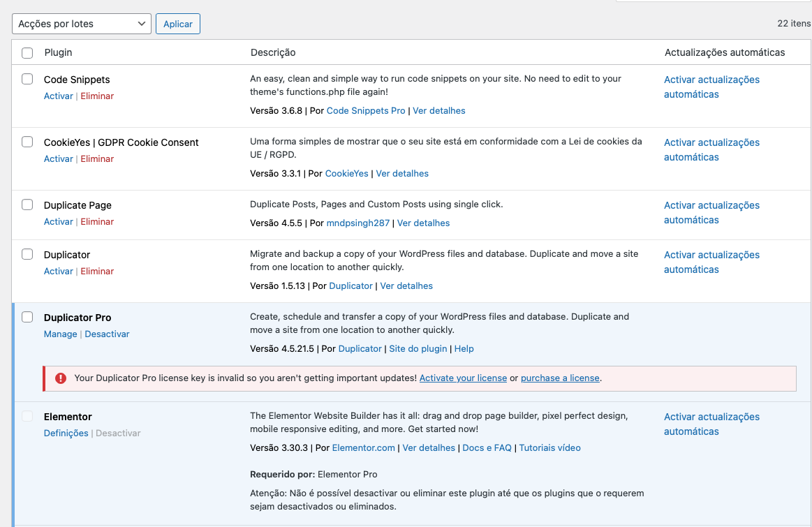Eliminate the Duplicator plugin
The image size is (812, 527).
(x=97, y=271)
